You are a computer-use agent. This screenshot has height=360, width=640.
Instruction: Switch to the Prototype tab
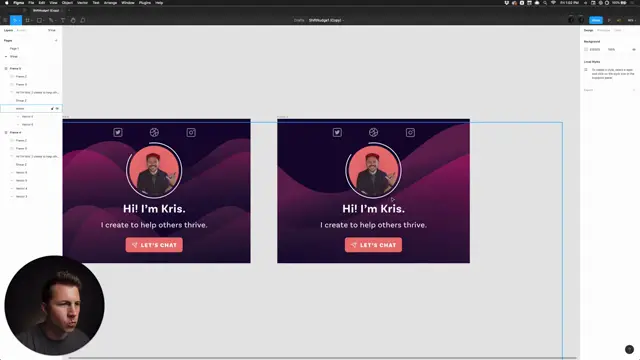(603, 30)
